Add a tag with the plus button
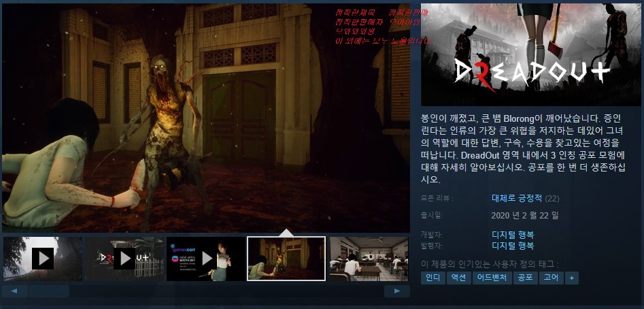Screen dimensions: 644x309 (x=572, y=278)
